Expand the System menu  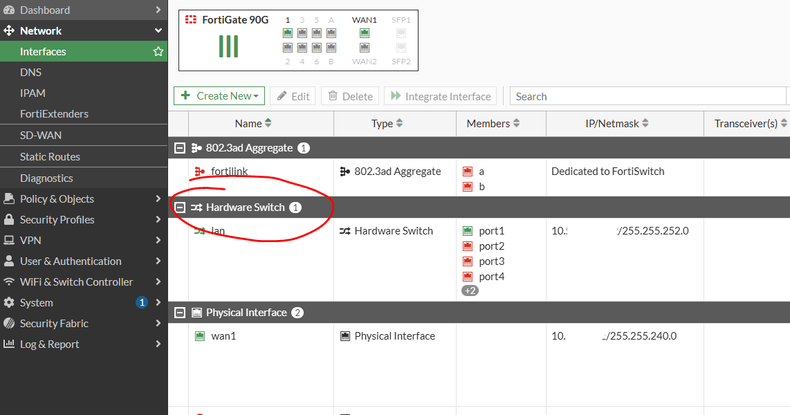[83, 302]
